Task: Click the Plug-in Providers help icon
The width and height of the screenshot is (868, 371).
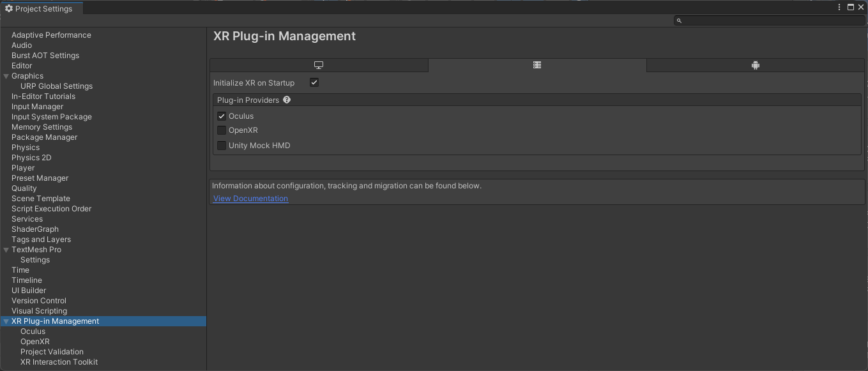Action: (287, 100)
